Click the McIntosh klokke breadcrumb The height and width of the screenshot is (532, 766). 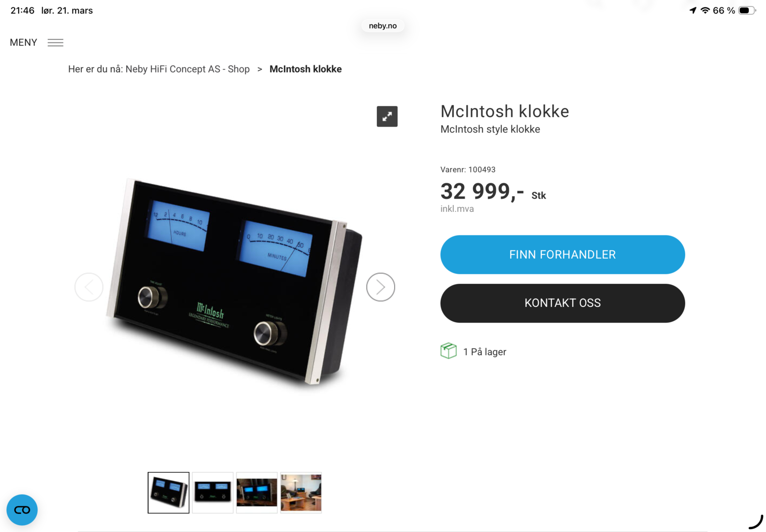click(x=305, y=69)
